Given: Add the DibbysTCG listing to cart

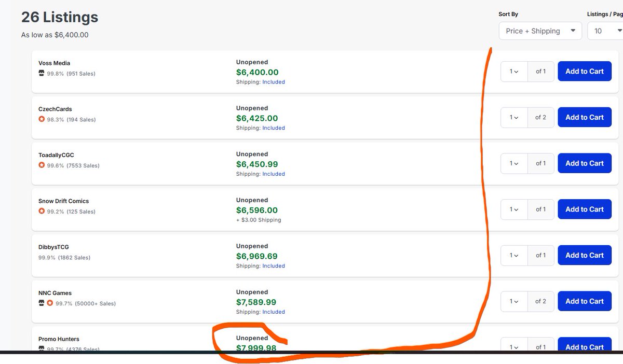Looking at the screenshot, I should 585,255.
